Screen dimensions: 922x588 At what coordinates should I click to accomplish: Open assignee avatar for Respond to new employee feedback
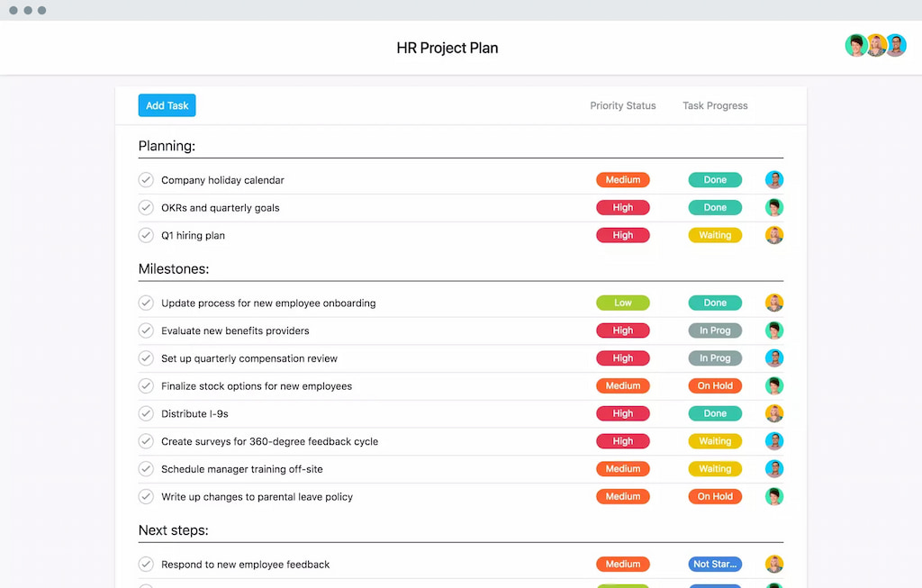pyautogui.click(x=774, y=564)
